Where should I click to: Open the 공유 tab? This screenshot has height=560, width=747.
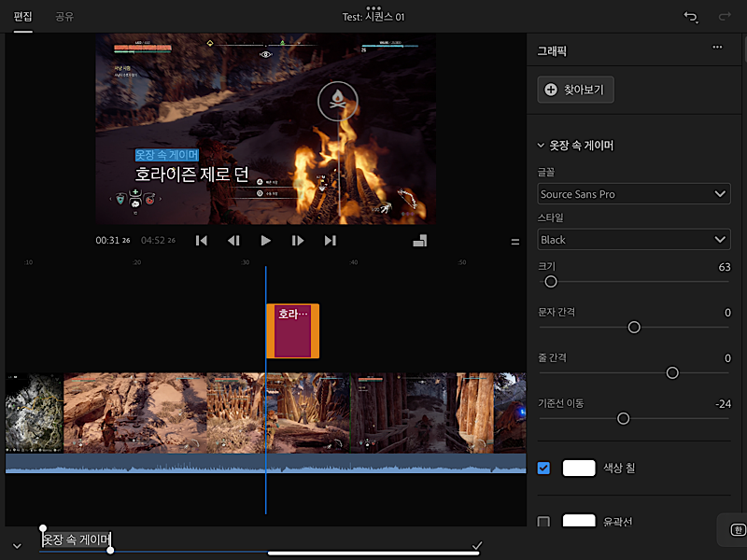click(x=64, y=17)
